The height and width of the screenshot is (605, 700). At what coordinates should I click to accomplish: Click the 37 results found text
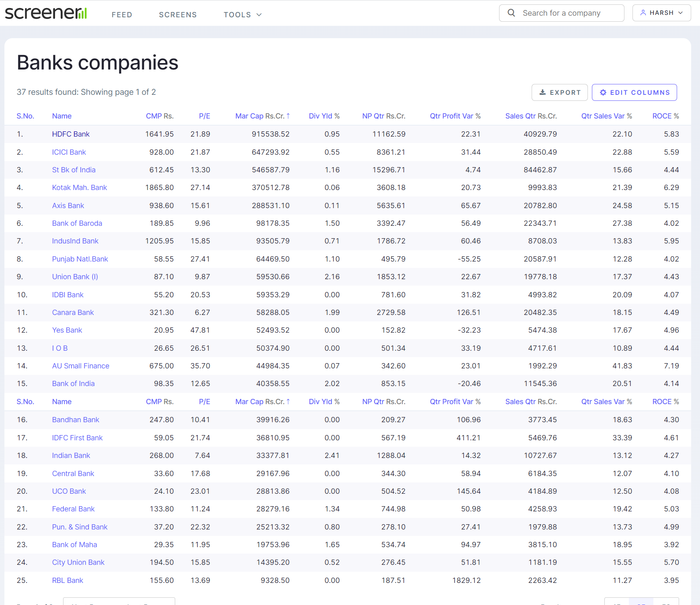pyautogui.click(x=86, y=92)
